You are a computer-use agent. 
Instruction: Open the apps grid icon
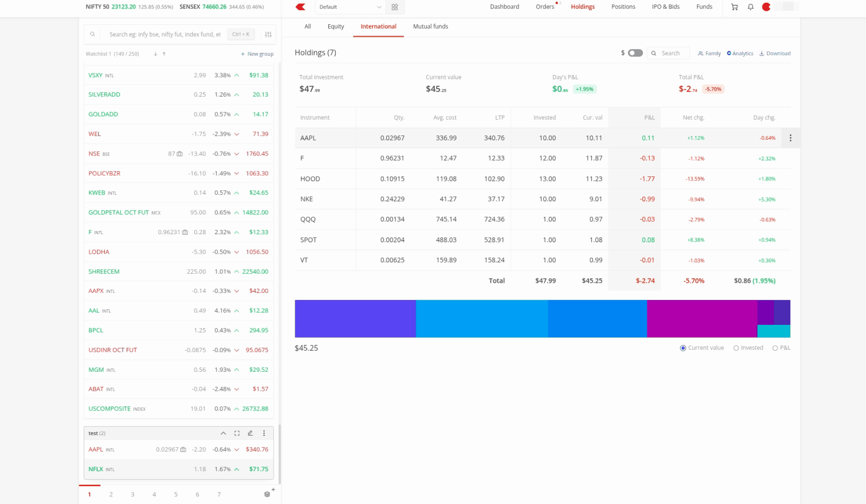click(x=395, y=7)
